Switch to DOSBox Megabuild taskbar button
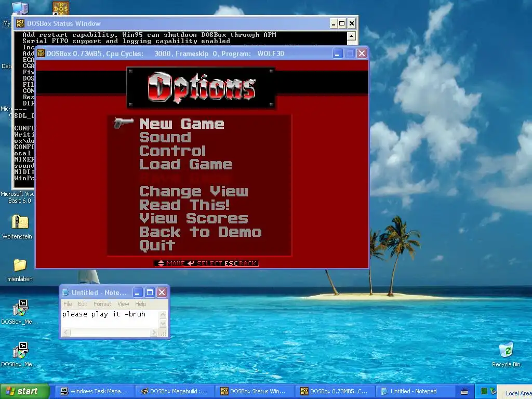This screenshot has width=532, height=399. click(x=175, y=391)
